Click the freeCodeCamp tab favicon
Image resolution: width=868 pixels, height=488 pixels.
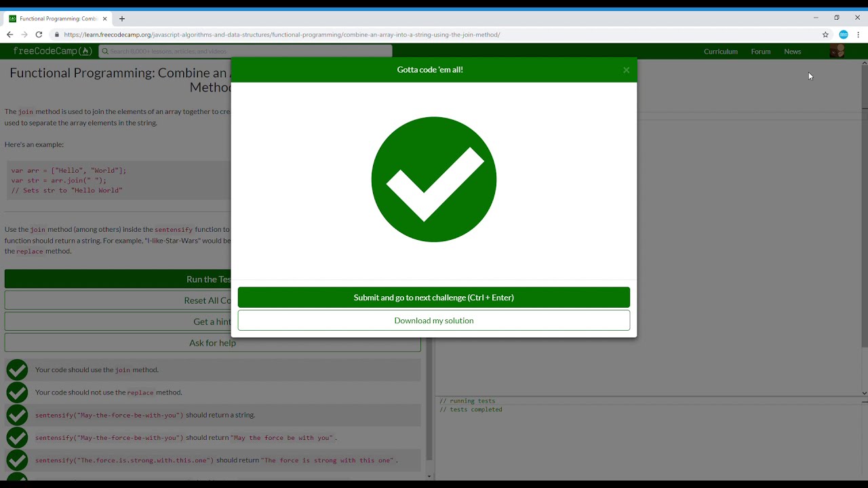tap(13, 19)
